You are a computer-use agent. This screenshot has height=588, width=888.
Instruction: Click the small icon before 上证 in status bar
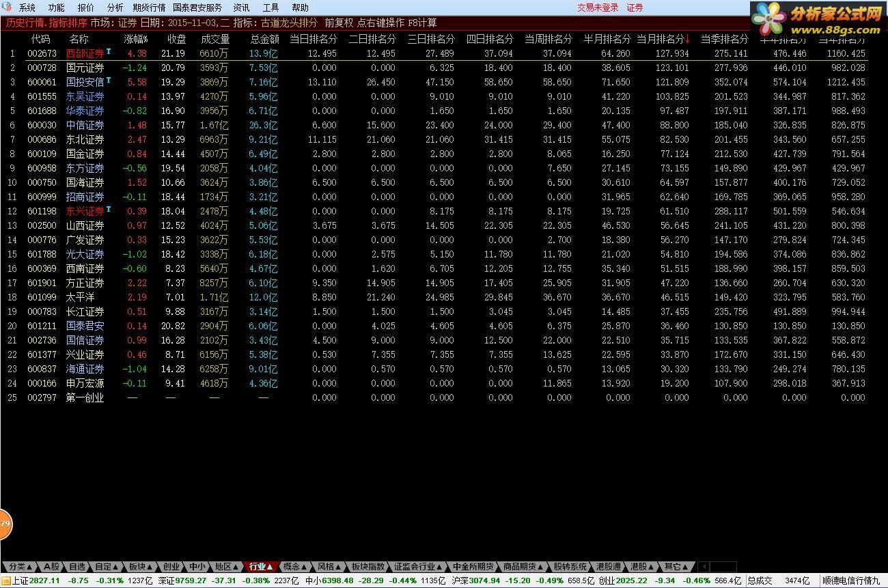click(5, 580)
